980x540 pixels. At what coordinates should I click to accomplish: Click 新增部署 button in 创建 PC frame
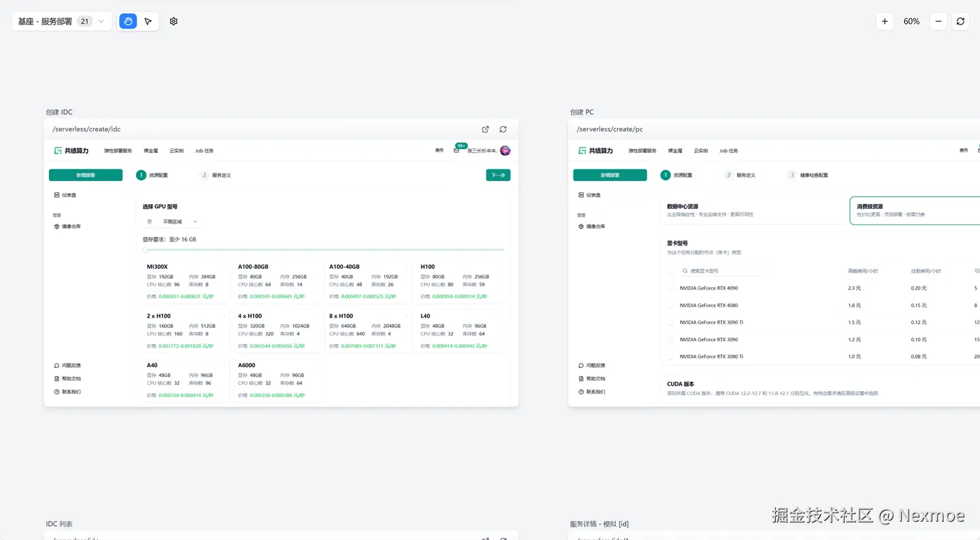610,175
